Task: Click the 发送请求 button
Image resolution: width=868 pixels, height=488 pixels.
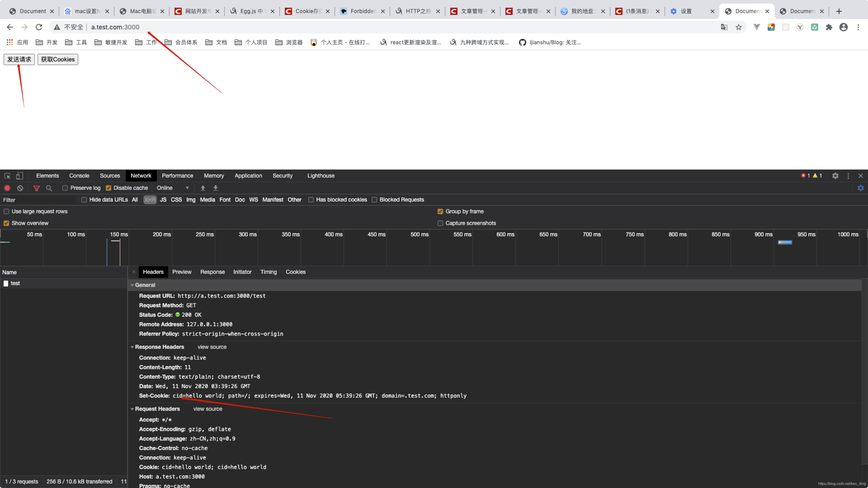Action: (x=19, y=59)
